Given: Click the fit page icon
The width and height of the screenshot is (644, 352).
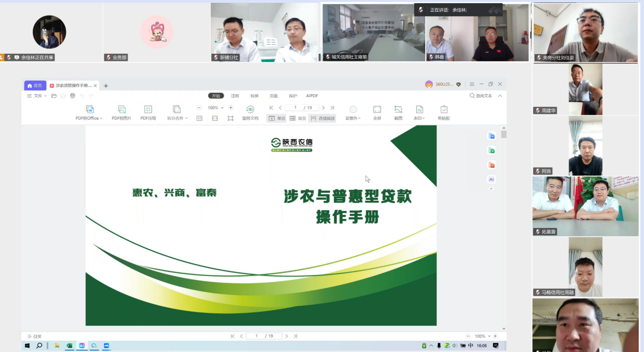Looking at the screenshot, I should tap(231, 118).
